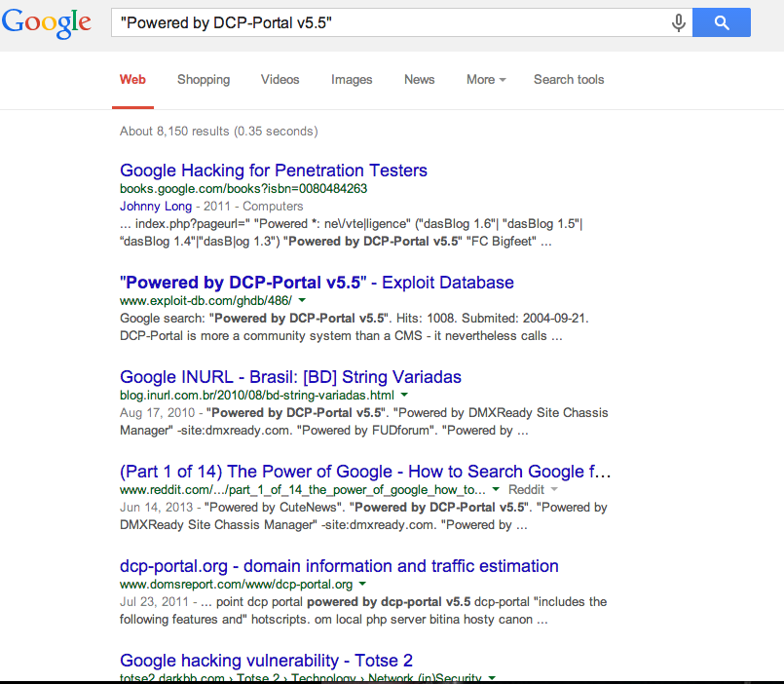The image size is (784, 684).
Task: Switch to the Shopping tab
Action: click(x=204, y=80)
